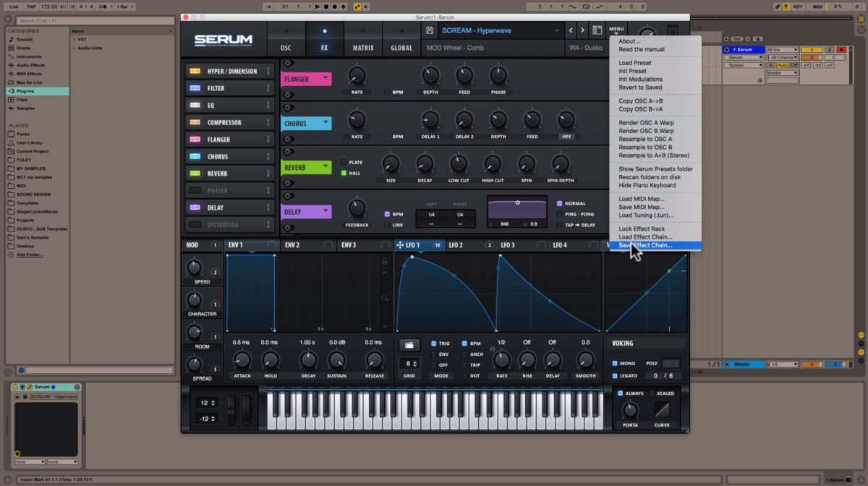Click the Ableton record transport button
The height and width of the screenshot is (486, 868).
(334, 7)
